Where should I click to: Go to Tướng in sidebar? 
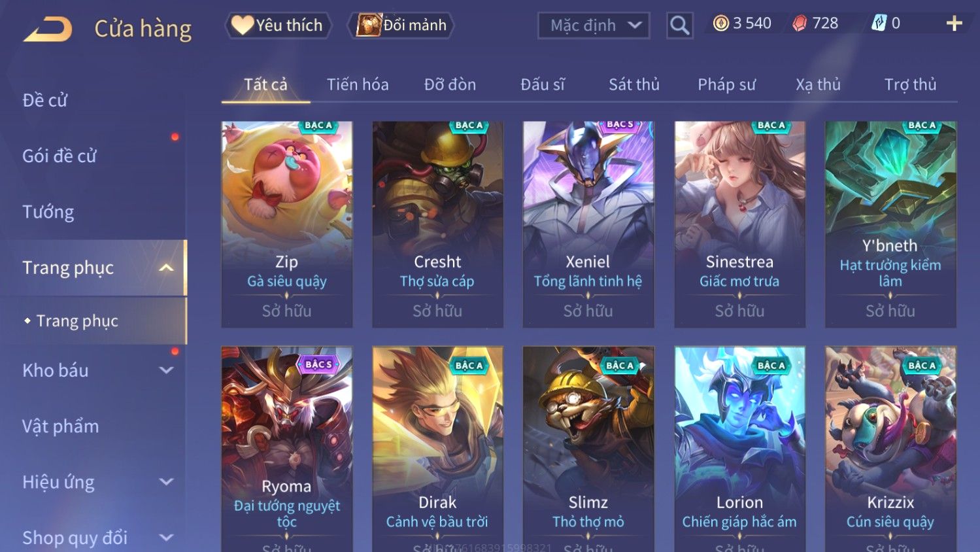48,212
